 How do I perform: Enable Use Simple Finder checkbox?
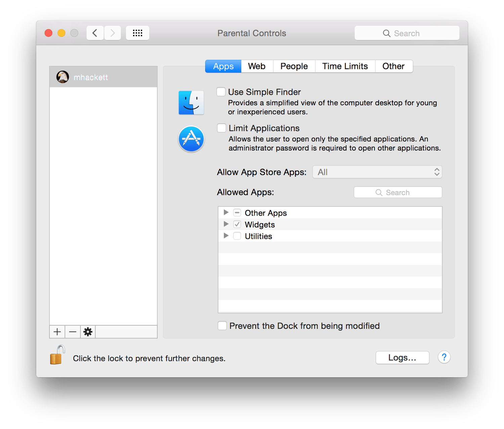point(221,92)
